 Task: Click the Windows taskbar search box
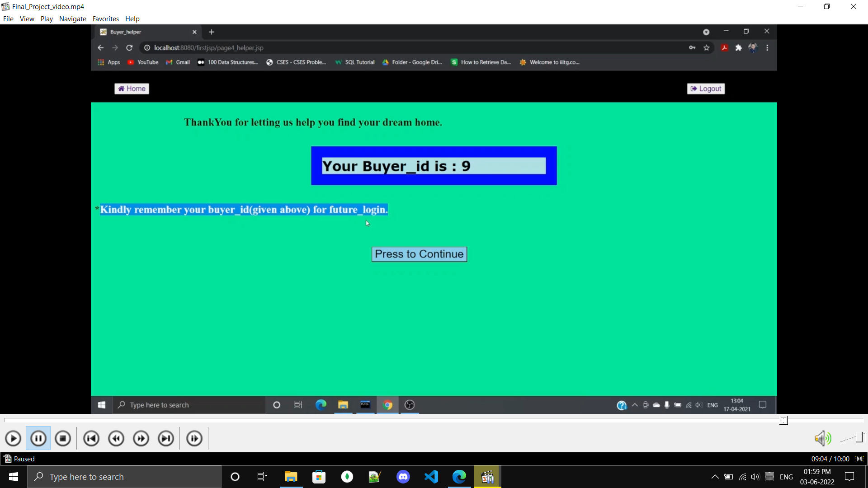pyautogui.click(x=124, y=477)
